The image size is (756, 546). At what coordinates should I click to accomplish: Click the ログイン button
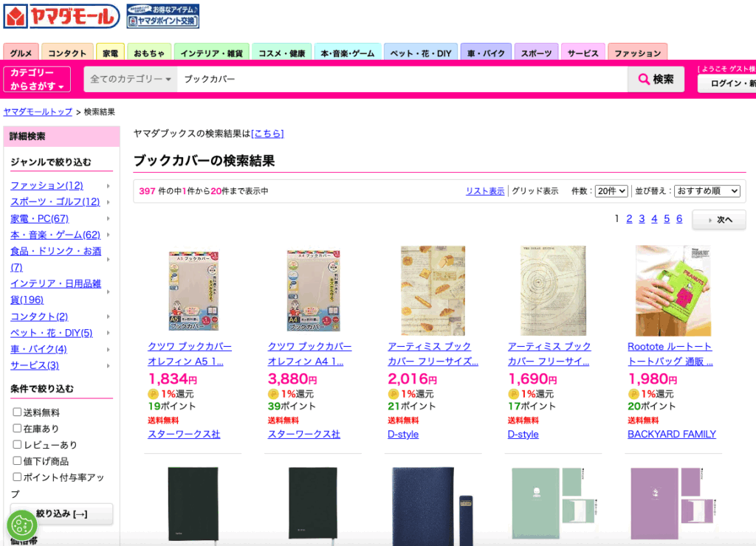pos(728,83)
